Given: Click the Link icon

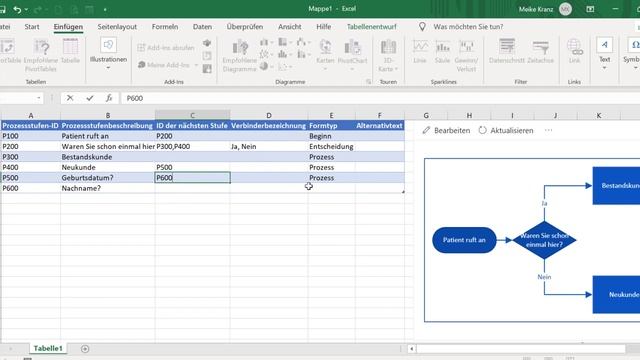Looking at the screenshot, I should pos(574,51).
